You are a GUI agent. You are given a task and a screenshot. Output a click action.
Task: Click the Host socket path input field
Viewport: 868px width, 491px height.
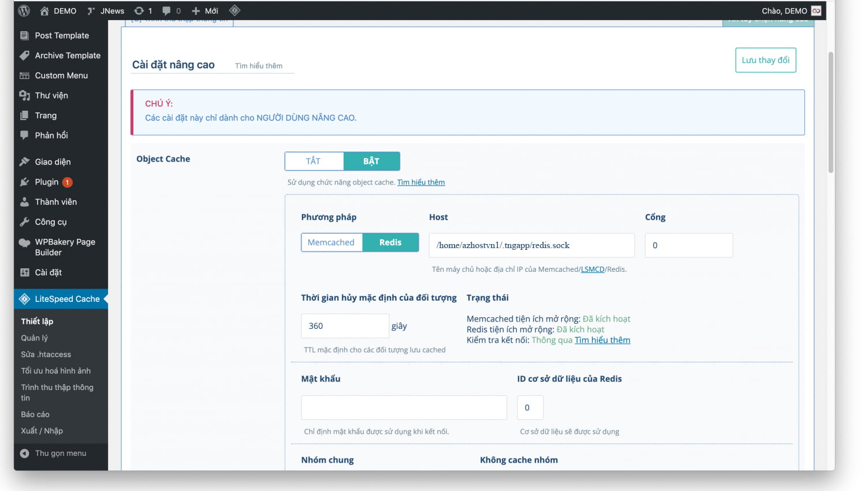531,245
